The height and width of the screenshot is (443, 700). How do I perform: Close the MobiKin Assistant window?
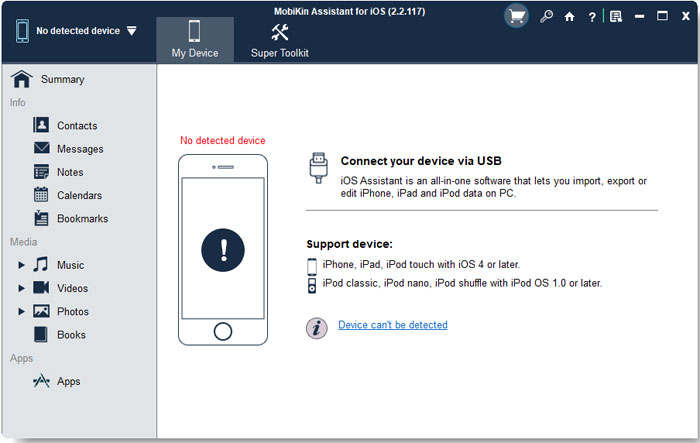click(686, 17)
